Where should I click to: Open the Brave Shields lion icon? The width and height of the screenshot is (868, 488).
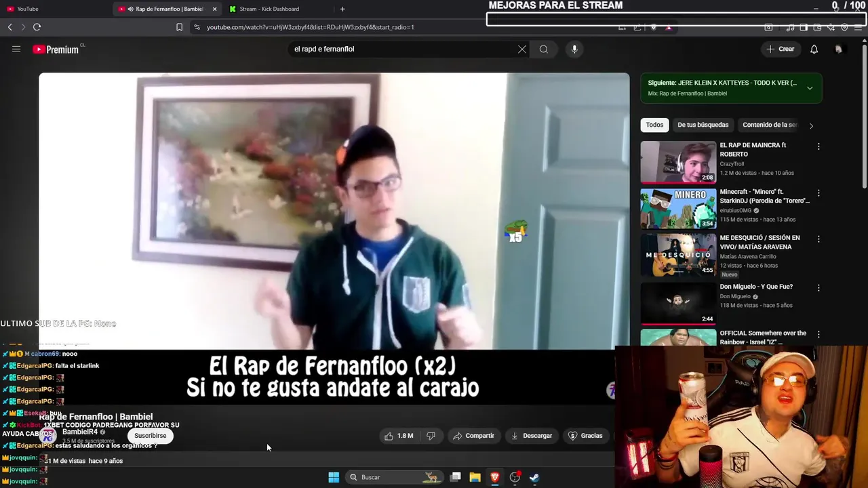tap(654, 27)
